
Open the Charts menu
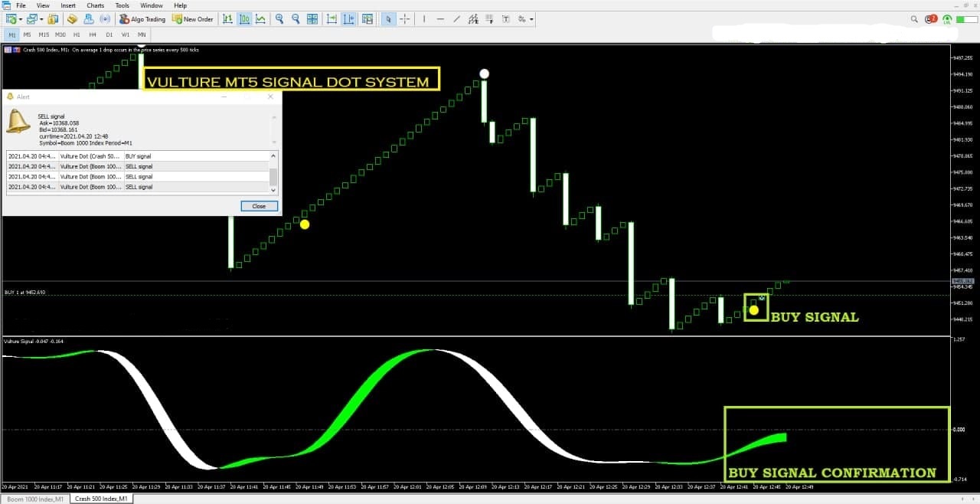(x=96, y=5)
